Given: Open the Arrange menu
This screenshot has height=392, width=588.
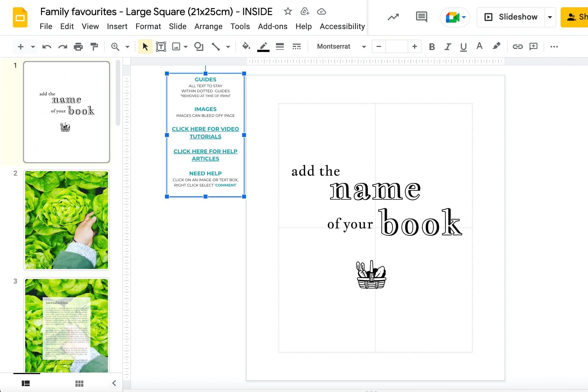Looking at the screenshot, I should (208, 26).
